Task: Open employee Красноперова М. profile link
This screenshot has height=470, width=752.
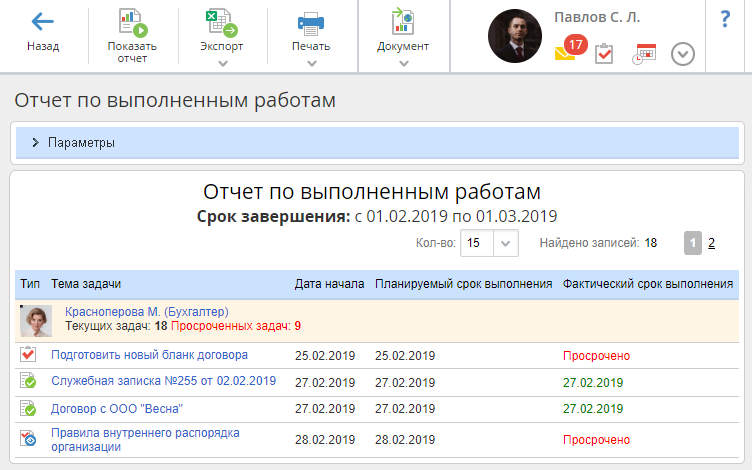Action: click(147, 312)
